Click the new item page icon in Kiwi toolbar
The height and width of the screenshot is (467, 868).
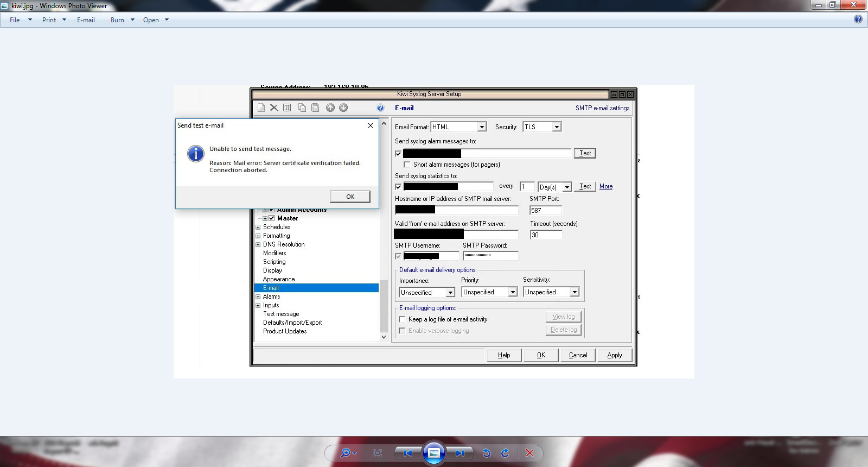coord(261,108)
